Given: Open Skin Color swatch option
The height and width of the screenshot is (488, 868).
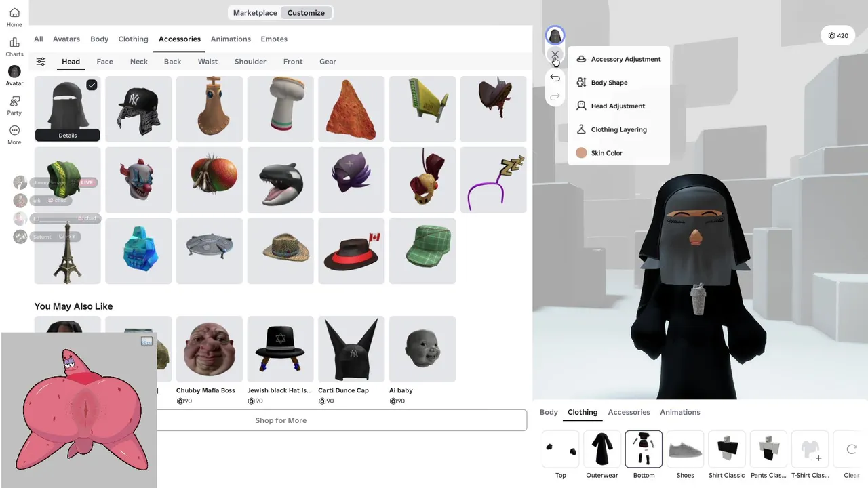Looking at the screenshot, I should [599, 153].
